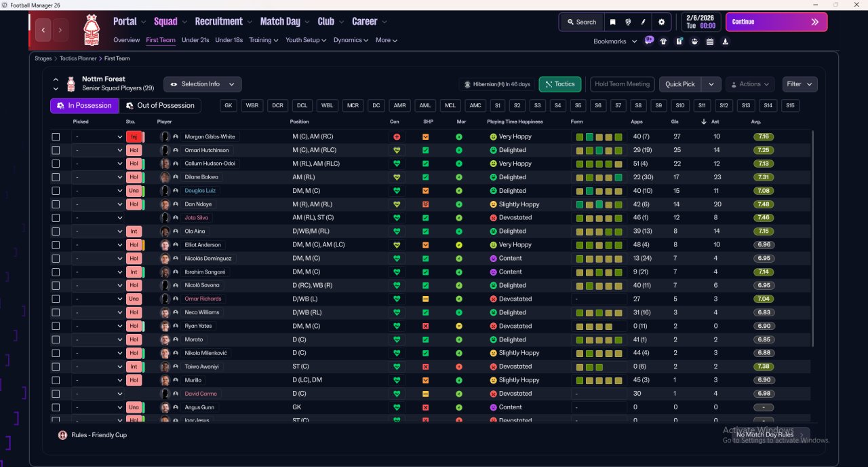Open Picked dropdown for Jota Silva
This screenshot has height=467, width=868.
click(x=98, y=218)
